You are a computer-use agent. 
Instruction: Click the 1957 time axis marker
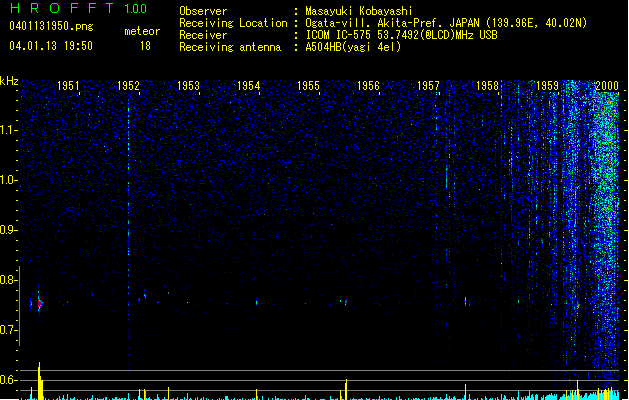pos(428,86)
